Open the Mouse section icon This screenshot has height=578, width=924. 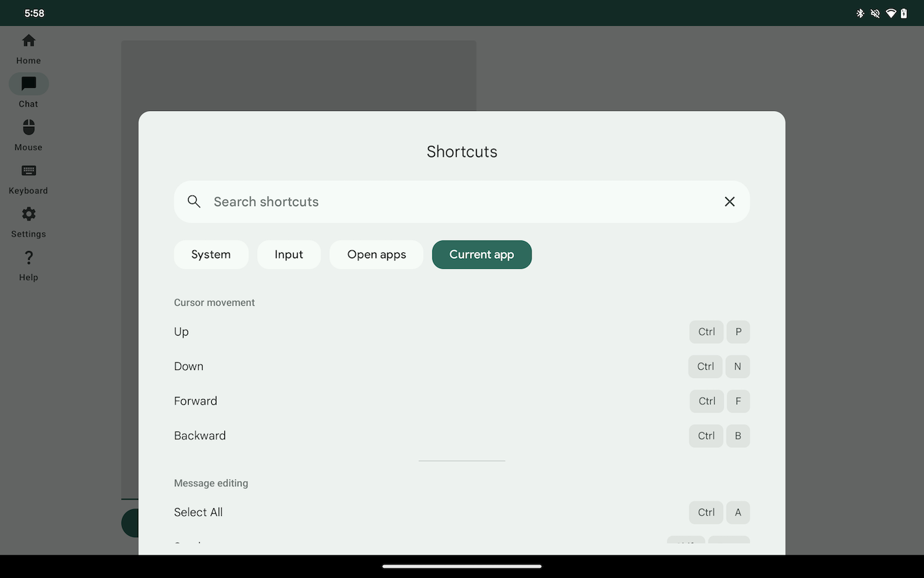tap(28, 127)
